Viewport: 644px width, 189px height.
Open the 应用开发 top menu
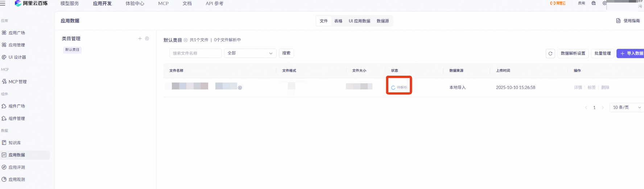(x=102, y=3)
